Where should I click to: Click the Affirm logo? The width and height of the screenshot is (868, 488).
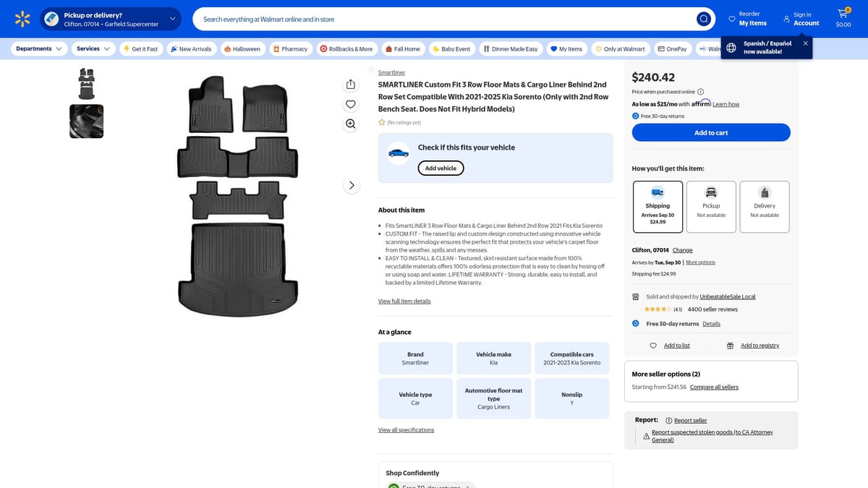701,103
